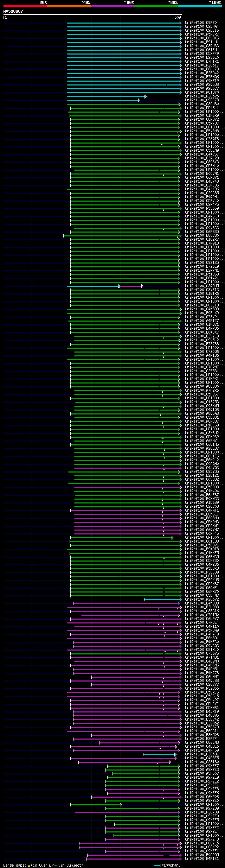Viewport: 225px width, 868px height.
Task: Select the UniRef100_P61421 label
Action: point(202,278)
